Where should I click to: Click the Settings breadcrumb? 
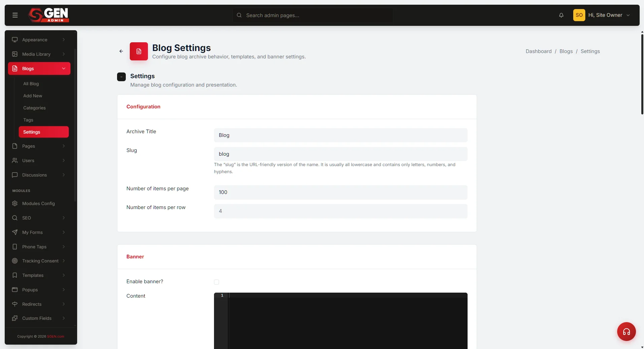tap(590, 51)
